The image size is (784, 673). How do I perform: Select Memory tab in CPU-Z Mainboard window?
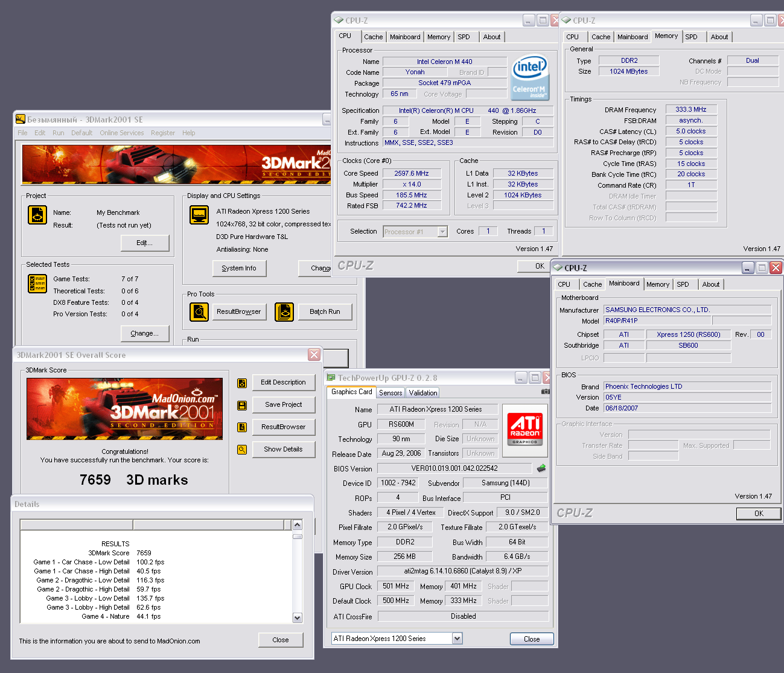click(658, 284)
